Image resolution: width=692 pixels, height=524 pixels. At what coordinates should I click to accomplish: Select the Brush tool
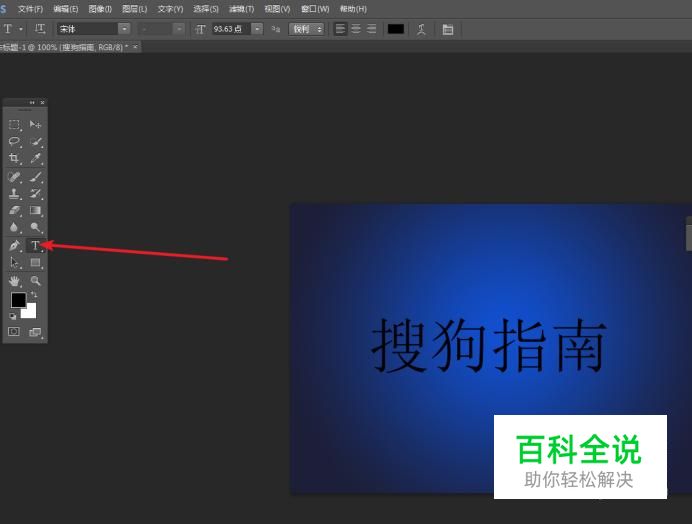(x=35, y=177)
